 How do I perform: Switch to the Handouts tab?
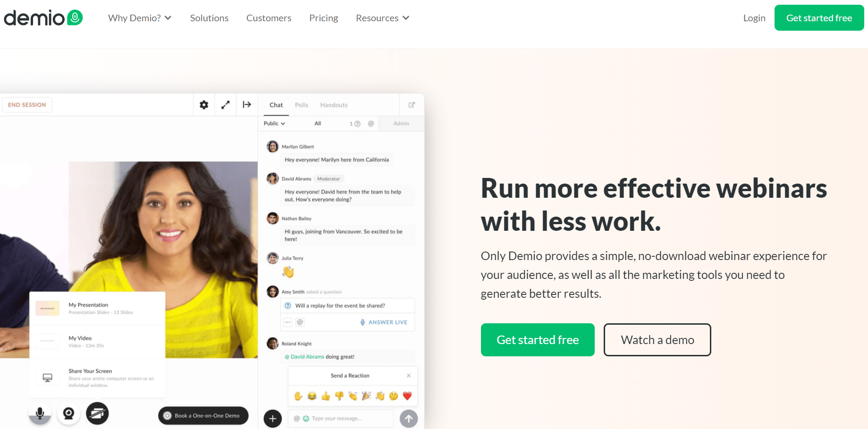click(334, 105)
